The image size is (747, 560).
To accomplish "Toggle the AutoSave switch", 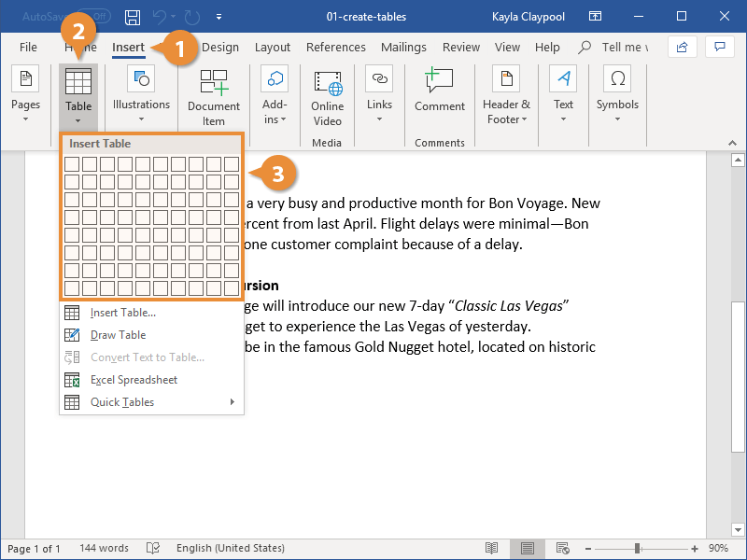I will point(93,17).
